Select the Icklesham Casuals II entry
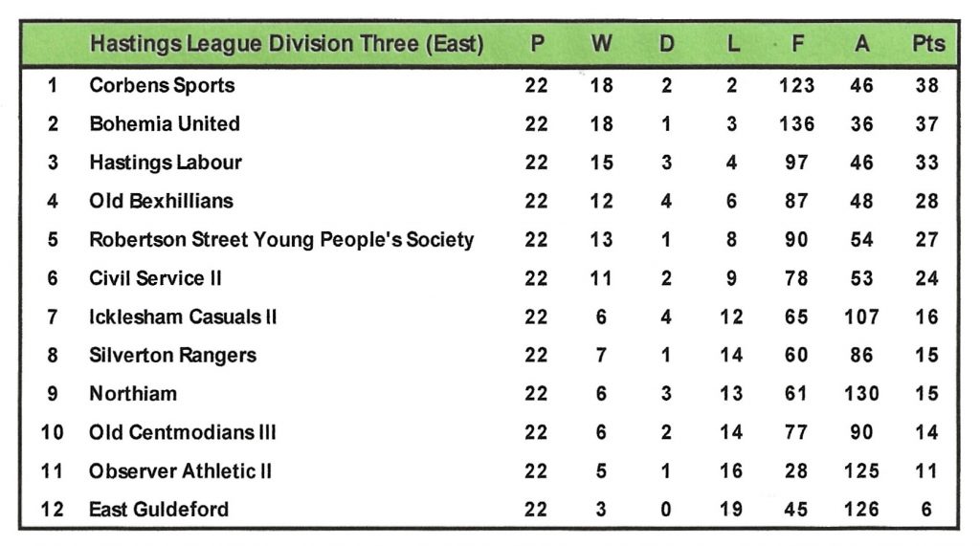This screenshot has width=980, height=546. (183, 317)
